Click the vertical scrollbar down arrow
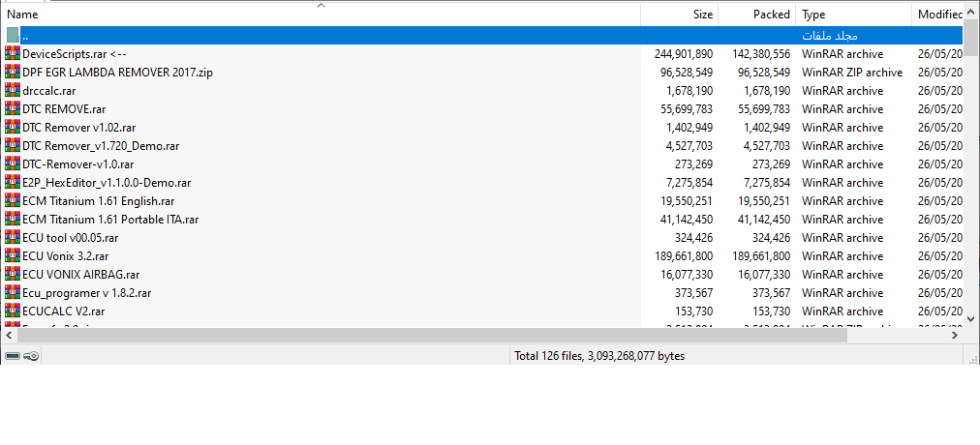980x445 pixels. tap(971, 319)
